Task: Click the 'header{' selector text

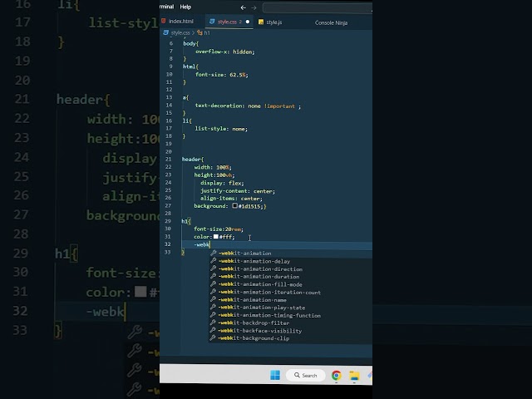Action: pyautogui.click(x=193, y=160)
